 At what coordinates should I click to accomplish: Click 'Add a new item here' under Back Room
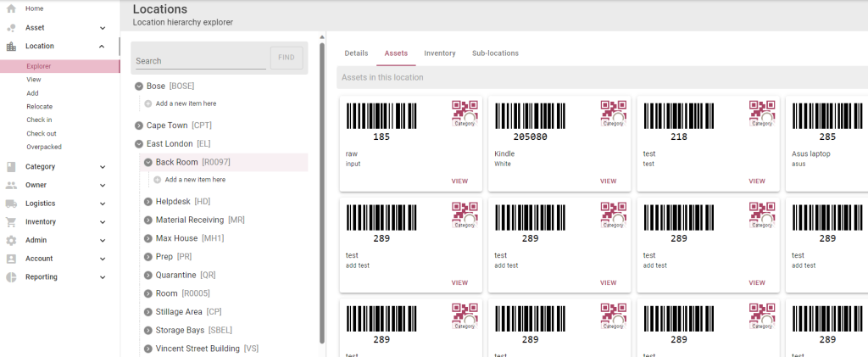pos(195,180)
